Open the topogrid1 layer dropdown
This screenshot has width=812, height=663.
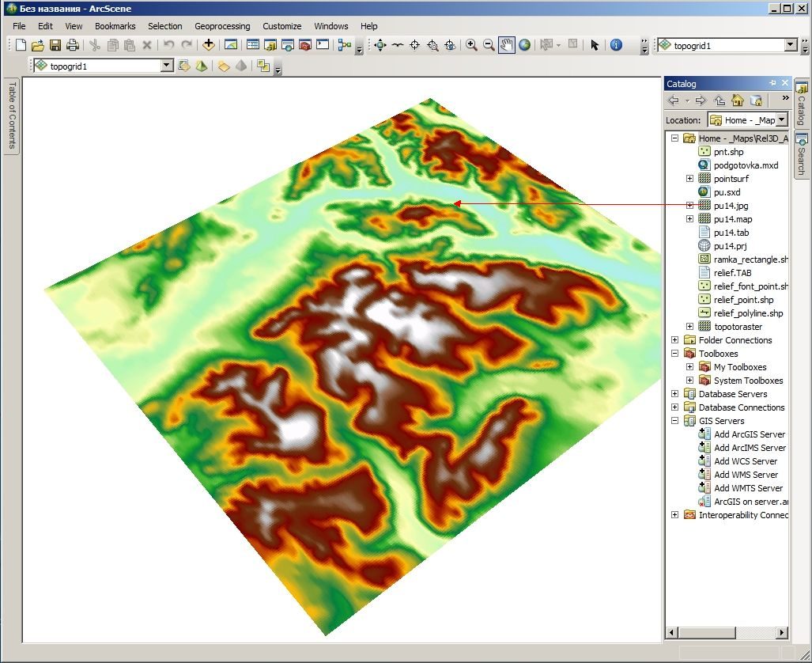pos(166,66)
